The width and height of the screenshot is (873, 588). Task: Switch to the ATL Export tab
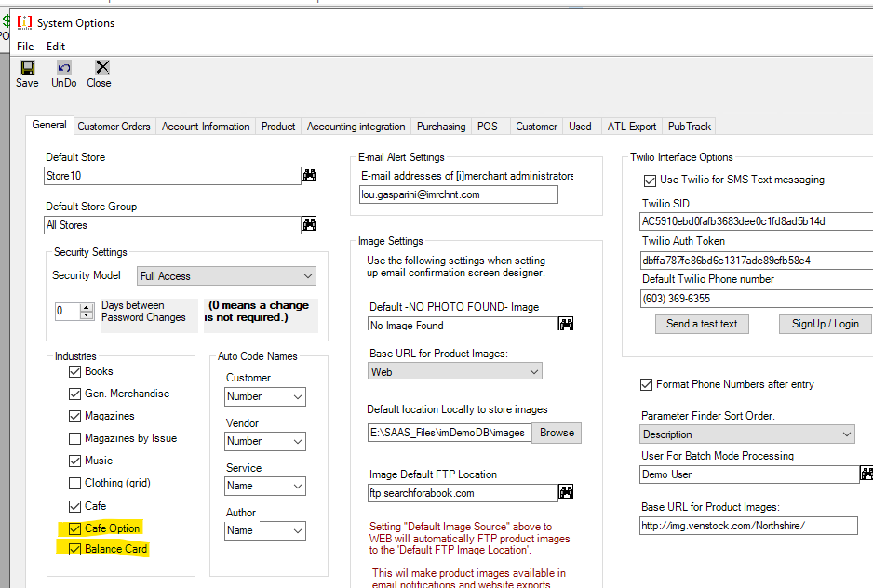pos(632,127)
